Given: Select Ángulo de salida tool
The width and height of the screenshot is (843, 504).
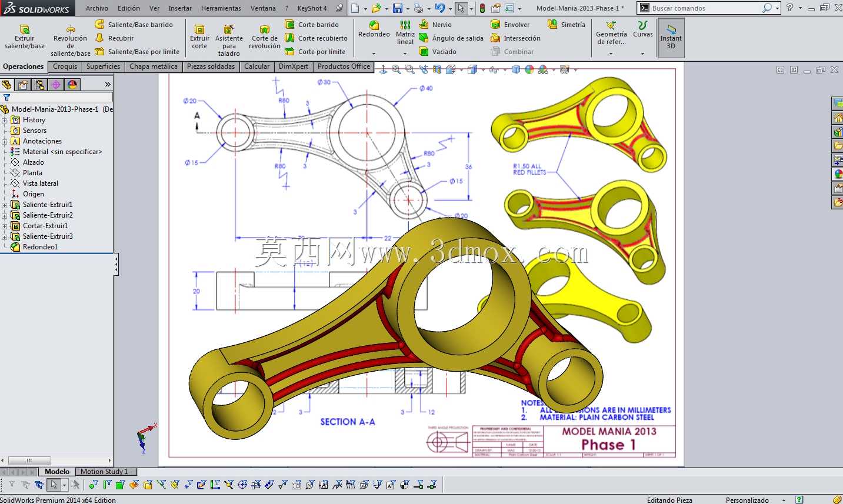Looking at the screenshot, I should pyautogui.click(x=451, y=38).
